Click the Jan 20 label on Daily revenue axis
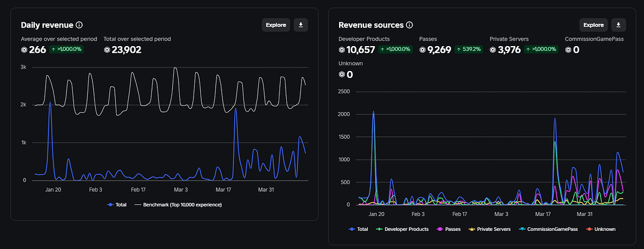The height and width of the screenshot is (249, 644). coord(53,190)
